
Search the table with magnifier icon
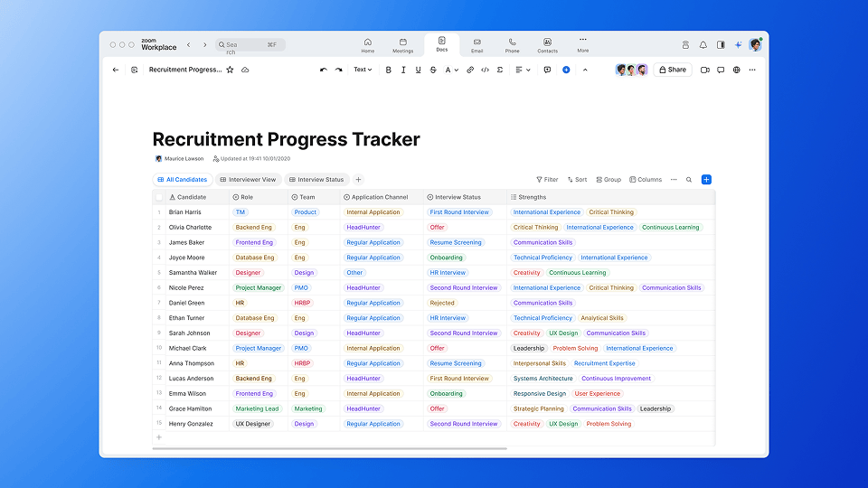tap(689, 180)
